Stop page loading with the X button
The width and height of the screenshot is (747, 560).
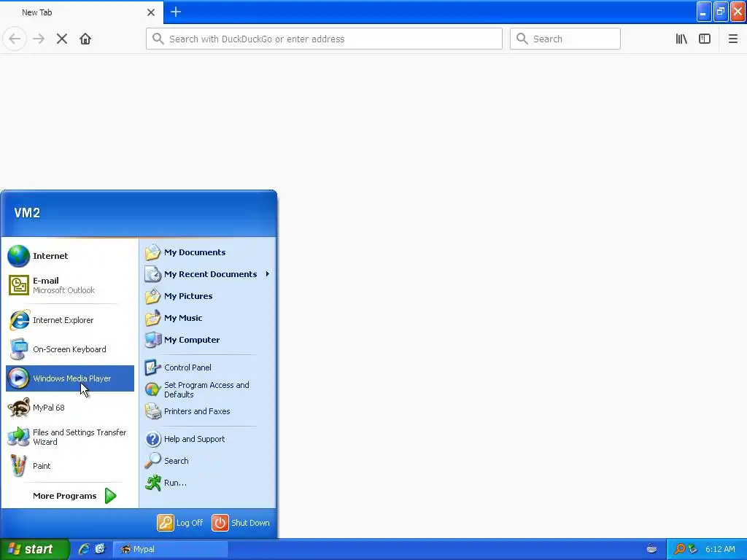(x=62, y=39)
